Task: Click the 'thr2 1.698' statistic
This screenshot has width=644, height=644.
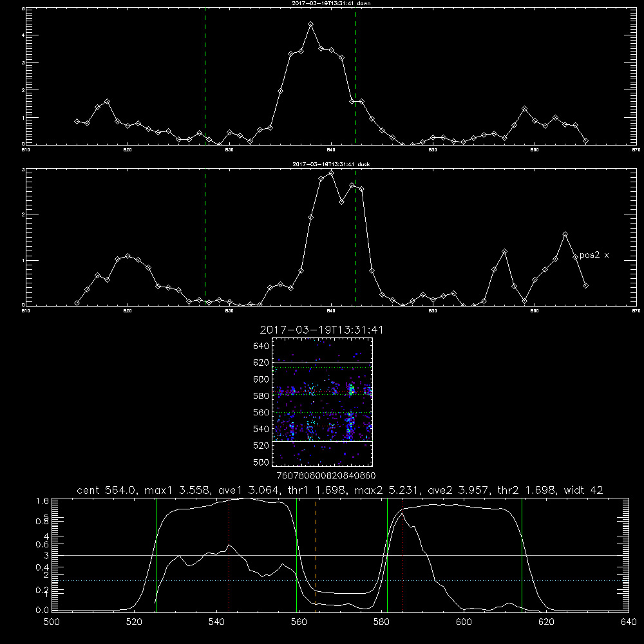Action: [x=526, y=490]
